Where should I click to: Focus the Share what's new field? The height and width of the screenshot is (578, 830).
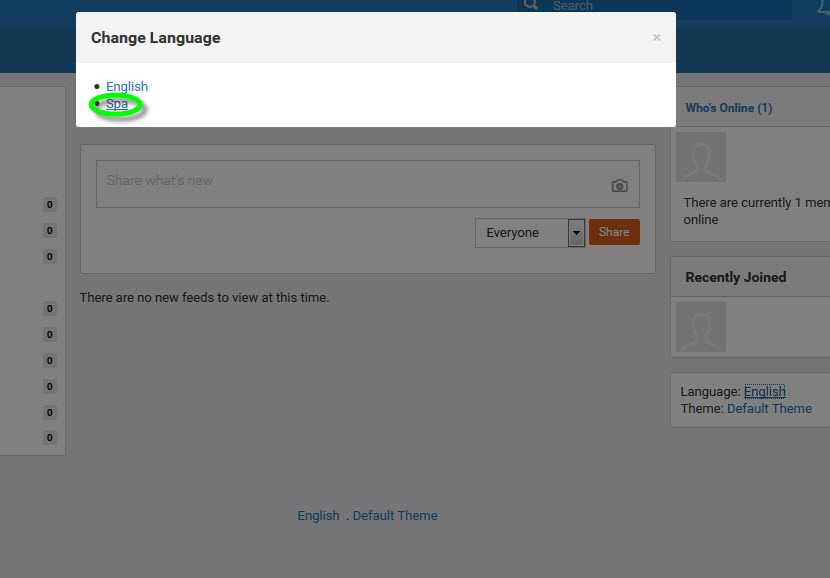(367, 184)
